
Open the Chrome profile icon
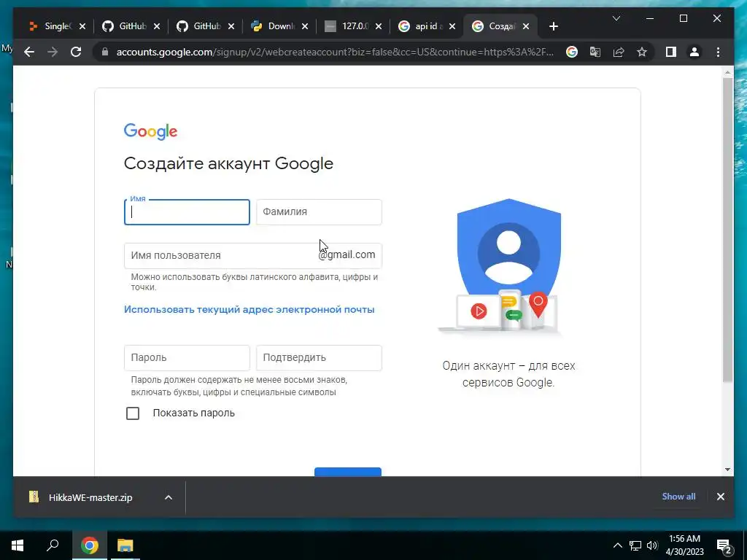[x=694, y=52]
